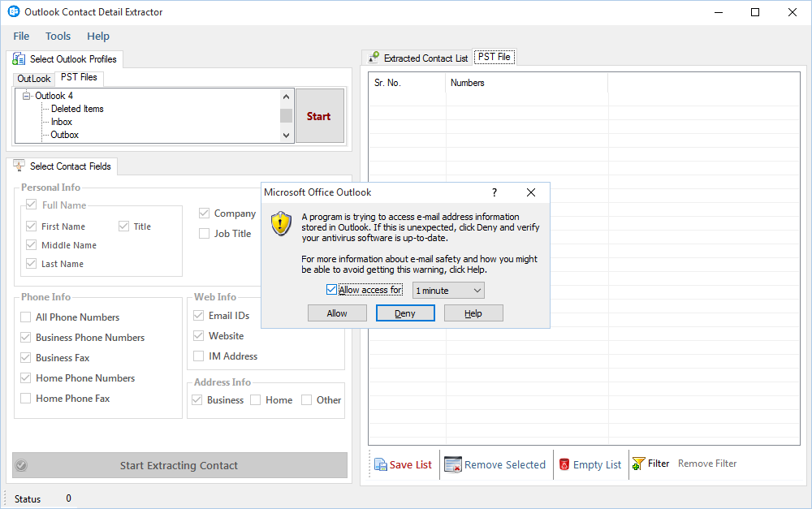
Task: Toggle the Allow access for checkbox
Action: pyautogui.click(x=331, y=290)
